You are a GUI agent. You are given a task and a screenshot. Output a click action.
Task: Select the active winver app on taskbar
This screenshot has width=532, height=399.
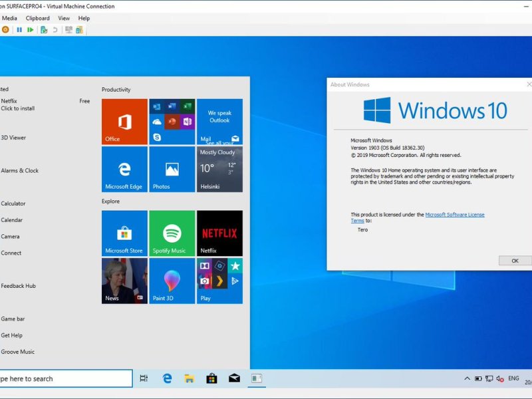pos(257,378)
